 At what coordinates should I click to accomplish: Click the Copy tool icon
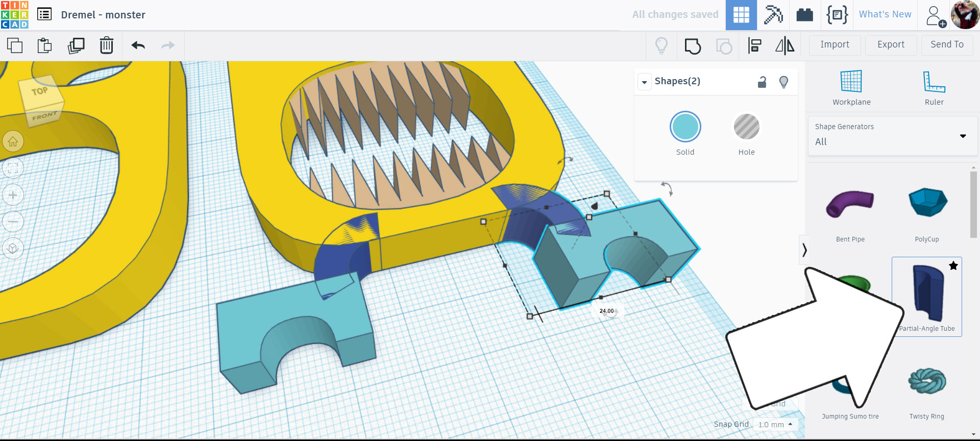(15, 45)
